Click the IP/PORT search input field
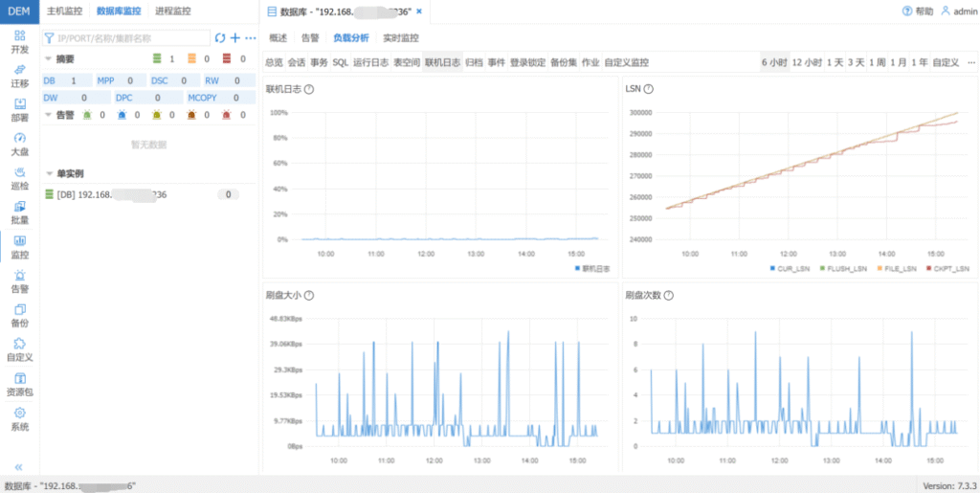 [129, 37]
